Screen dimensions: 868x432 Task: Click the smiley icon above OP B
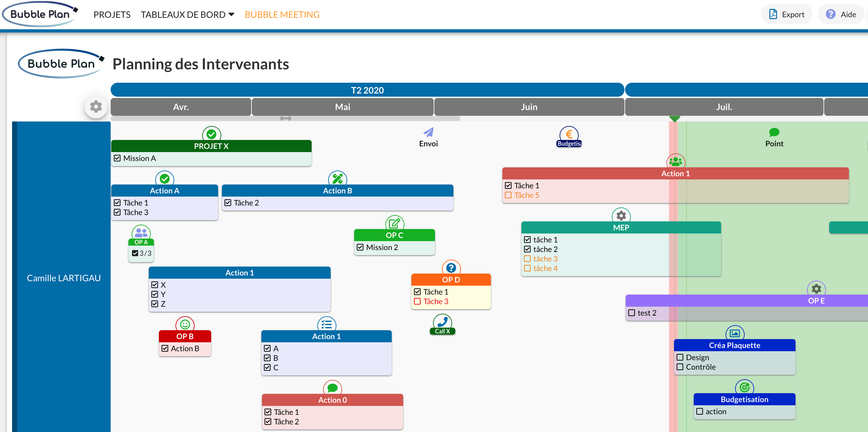click(185, 324)
